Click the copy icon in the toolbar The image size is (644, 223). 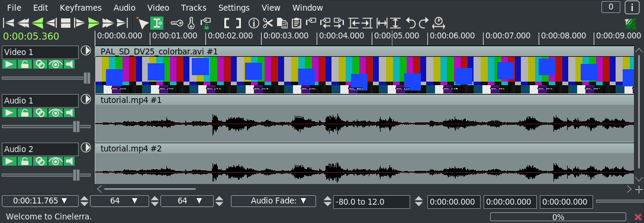282,23
